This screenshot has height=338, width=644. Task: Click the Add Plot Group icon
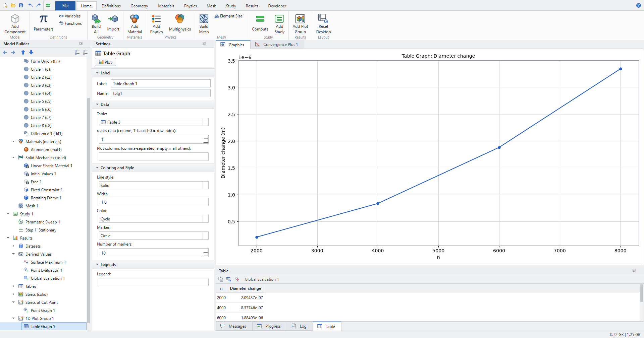click(300, 19)
